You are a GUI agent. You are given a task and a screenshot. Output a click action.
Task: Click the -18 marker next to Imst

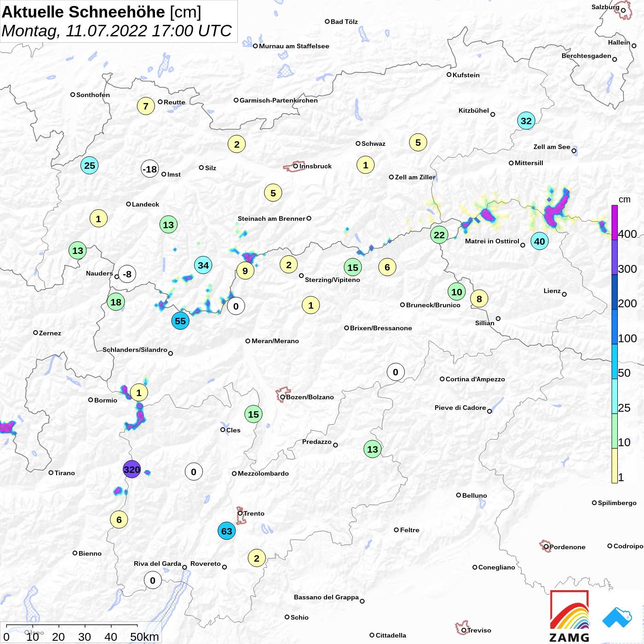[x=150, y=169]
